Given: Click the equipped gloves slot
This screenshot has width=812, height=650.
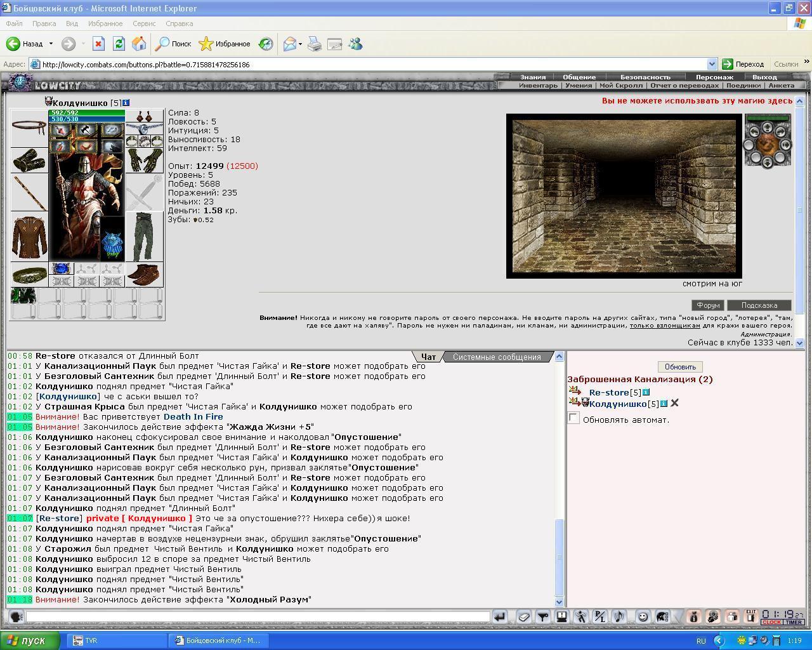Looking at the screenshot, I should [145, 161].
